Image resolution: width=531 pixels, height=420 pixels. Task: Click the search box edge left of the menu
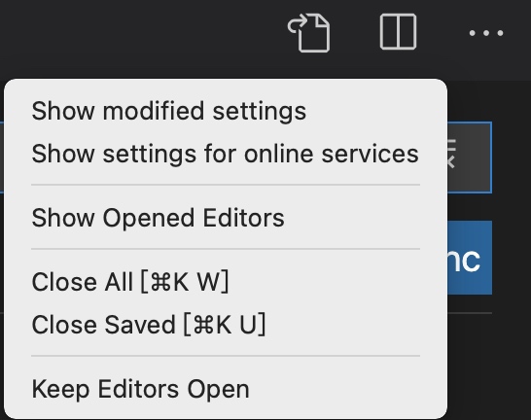pos(2,157)
